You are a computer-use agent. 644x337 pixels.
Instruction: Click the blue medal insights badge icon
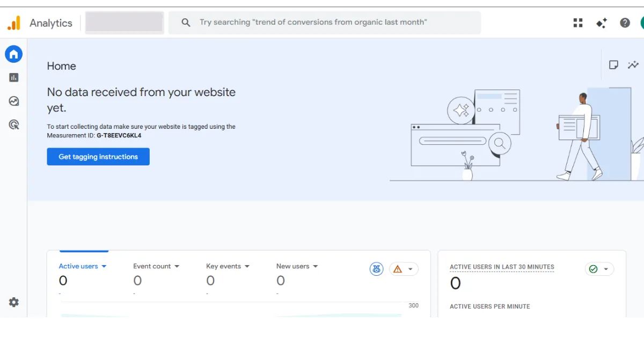[377, 269]
